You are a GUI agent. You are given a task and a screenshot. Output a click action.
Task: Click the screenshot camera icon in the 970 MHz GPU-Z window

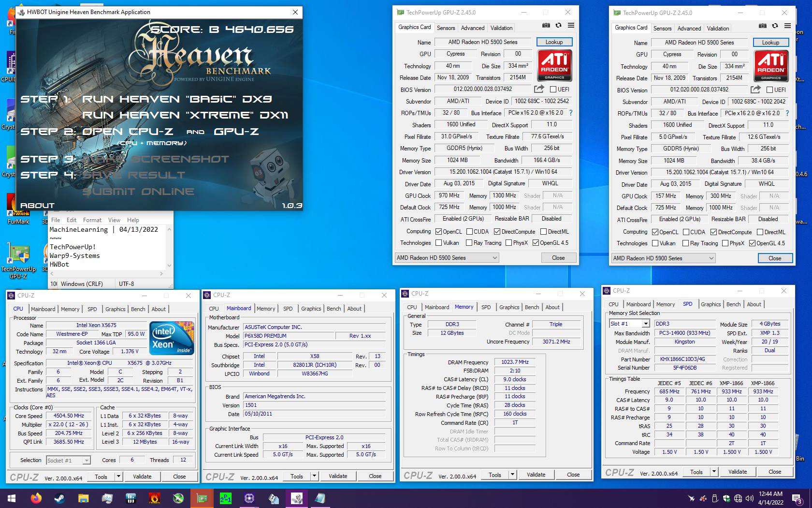pyautogui.click(x=546, y=26)
